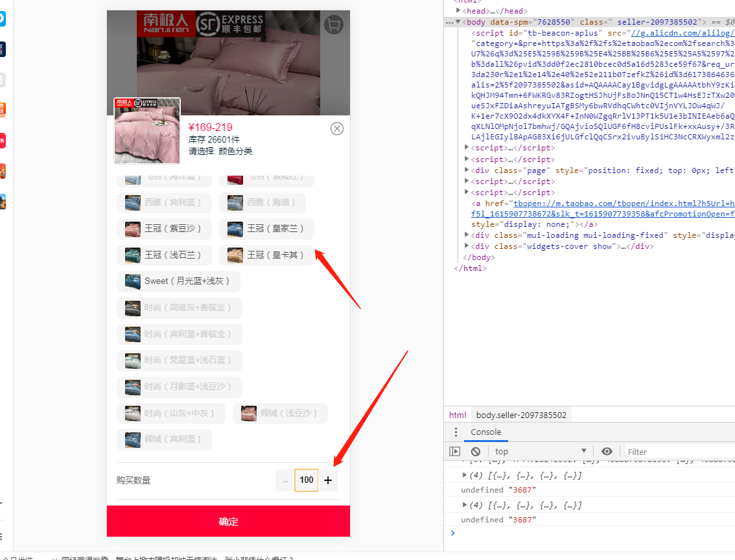Open the console drawer three-dot menu
Screen dimensions: 735x560
(455, 432)
